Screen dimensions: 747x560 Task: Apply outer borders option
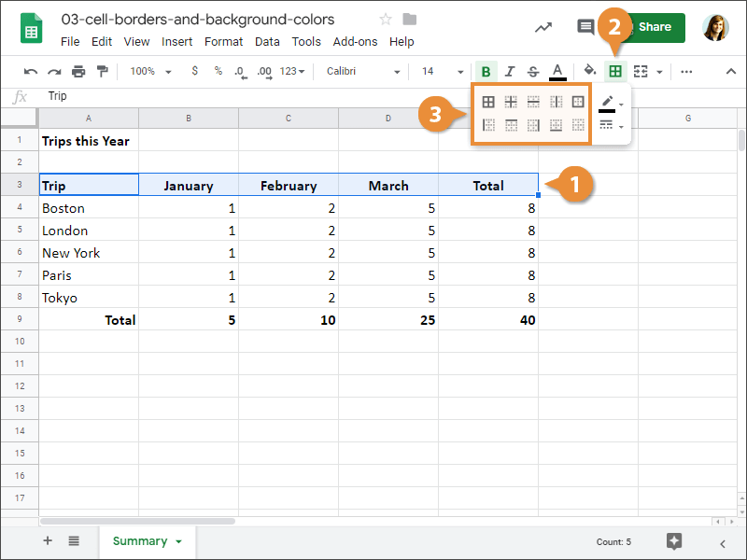(578, 102)
